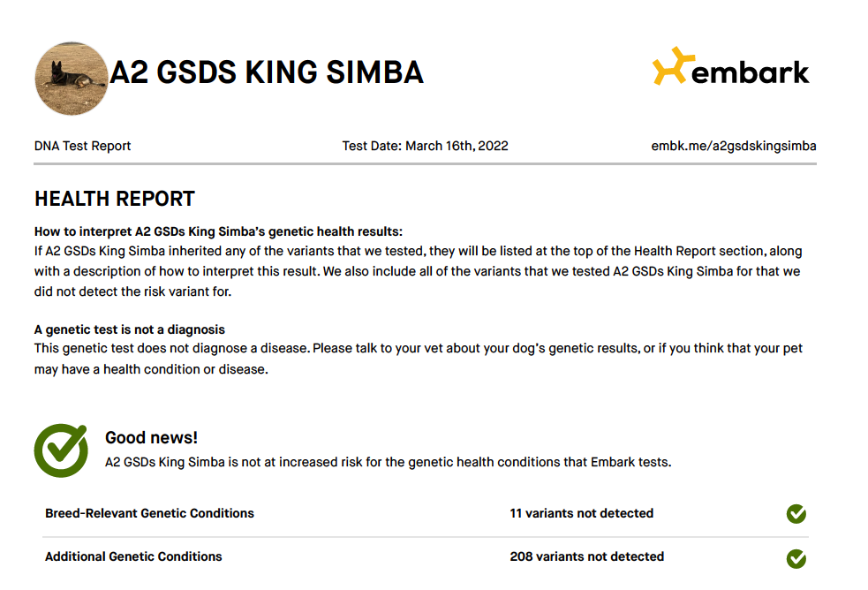Click the Test Date March 16th, 2022 text
Screen dimensions: 868x590
[425, 146]
